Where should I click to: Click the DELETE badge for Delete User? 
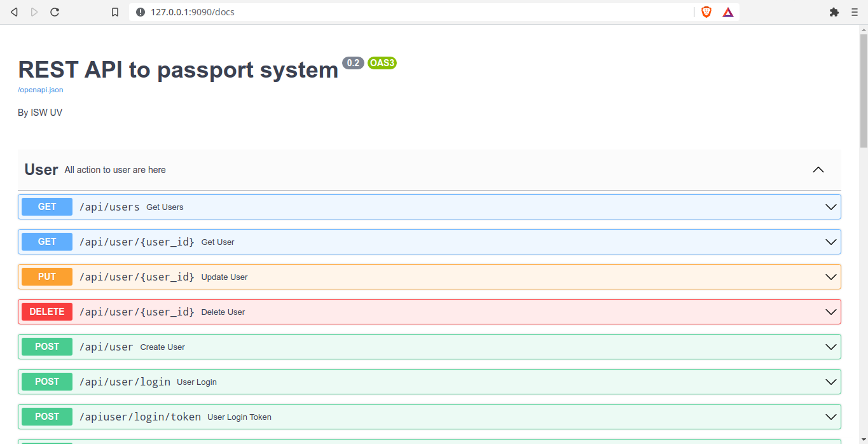point(46,312)
